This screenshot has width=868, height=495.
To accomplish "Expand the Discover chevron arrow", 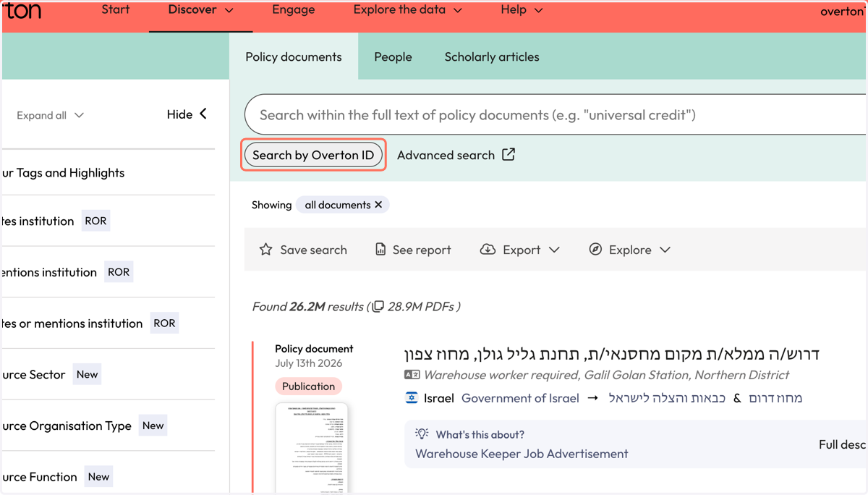I will tap(229, 11).
